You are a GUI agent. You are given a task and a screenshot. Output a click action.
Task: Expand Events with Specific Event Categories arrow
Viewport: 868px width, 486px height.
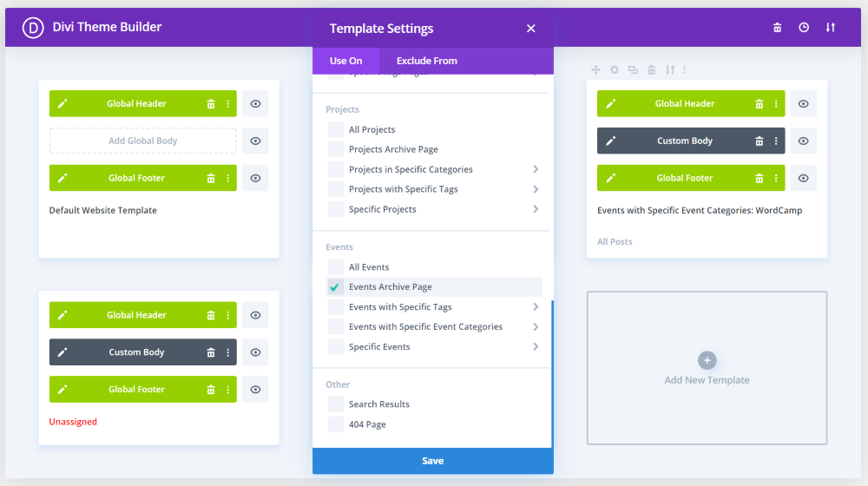tap(536, 326)
